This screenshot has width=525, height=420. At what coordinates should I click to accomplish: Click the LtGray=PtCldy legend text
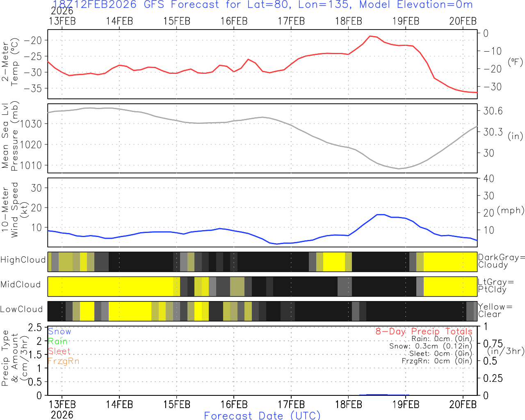coord(495,286)
